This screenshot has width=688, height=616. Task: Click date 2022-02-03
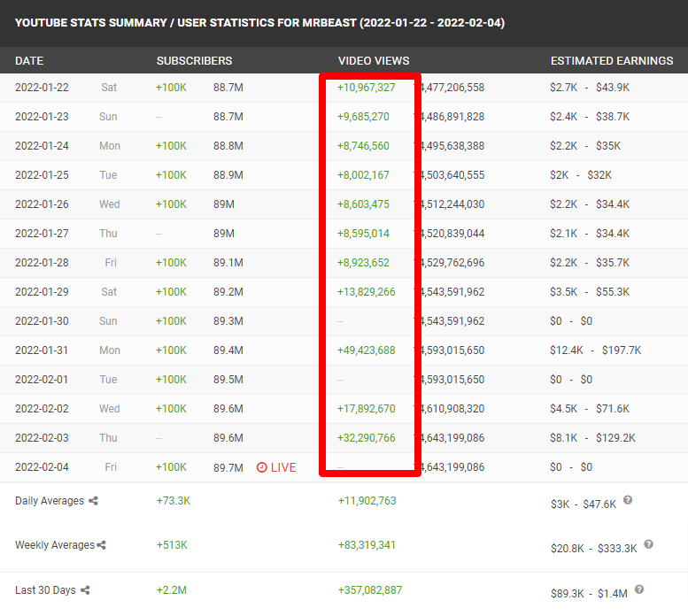tap(43, 438)
